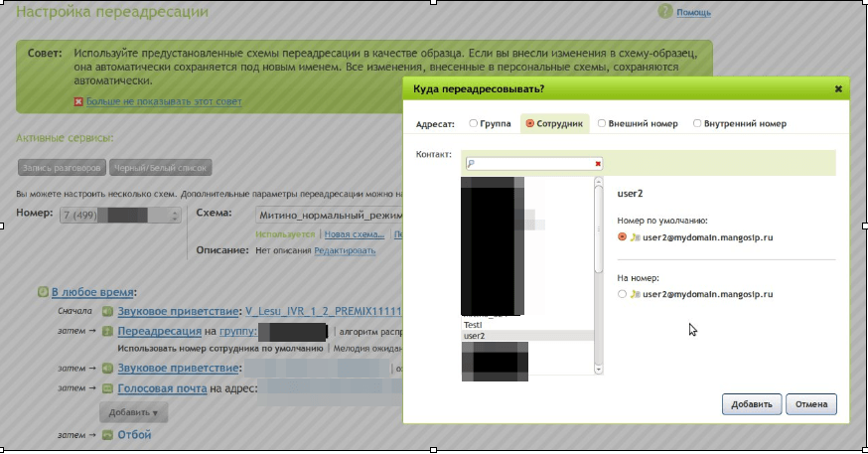Screen dimensions: 868x454
Task: Open the Переадресация link
Action: (160, 332)
